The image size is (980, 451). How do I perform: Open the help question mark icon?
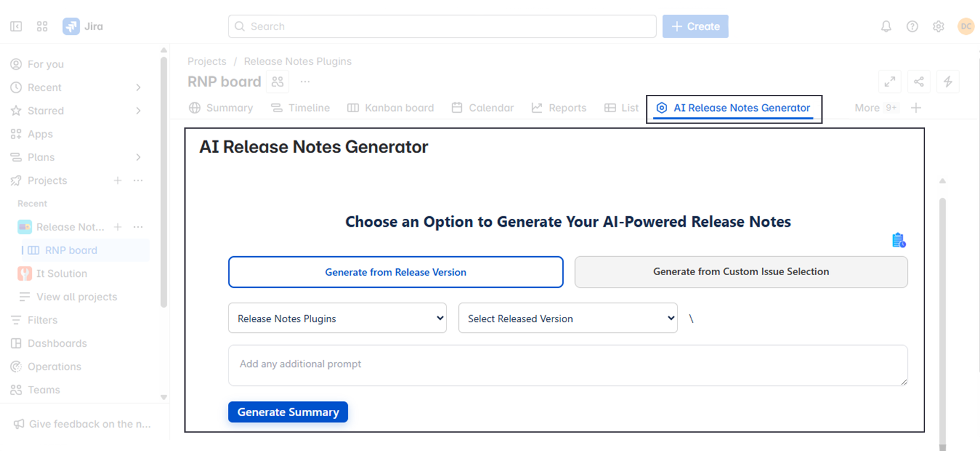912,26
